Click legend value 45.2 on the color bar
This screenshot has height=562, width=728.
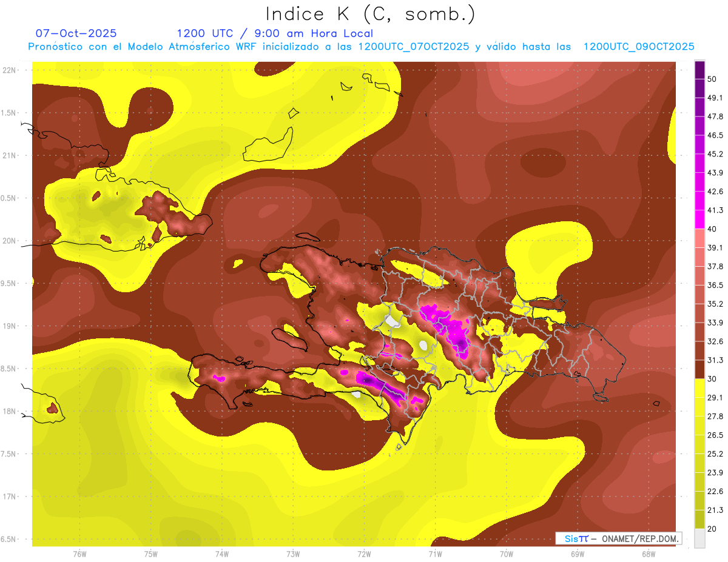pos(715,154)
